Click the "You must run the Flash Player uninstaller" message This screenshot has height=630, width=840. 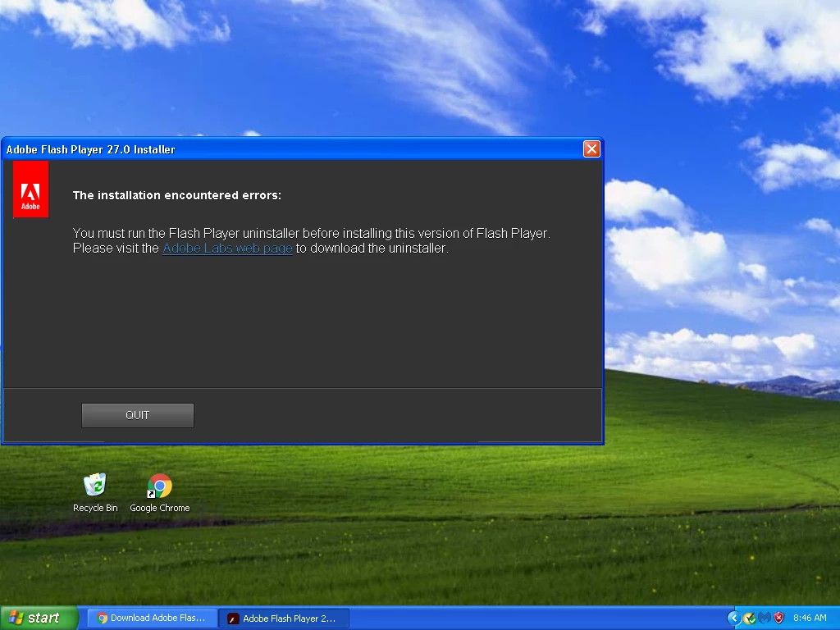click(x=311, y=240)
